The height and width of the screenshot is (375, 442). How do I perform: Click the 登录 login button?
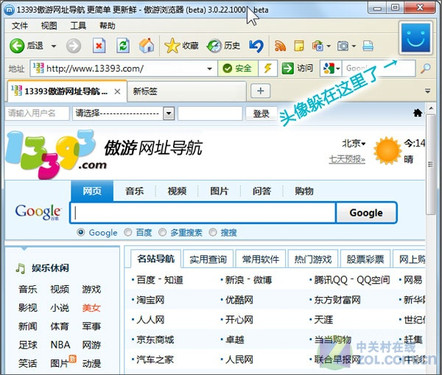click(x=261, y=114)
